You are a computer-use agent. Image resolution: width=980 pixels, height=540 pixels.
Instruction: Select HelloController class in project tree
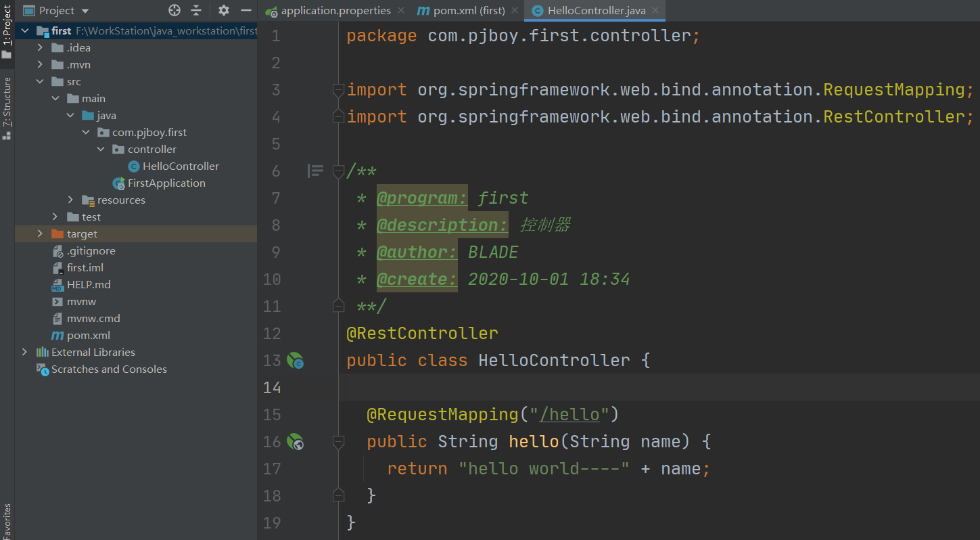tap(181, 166)
